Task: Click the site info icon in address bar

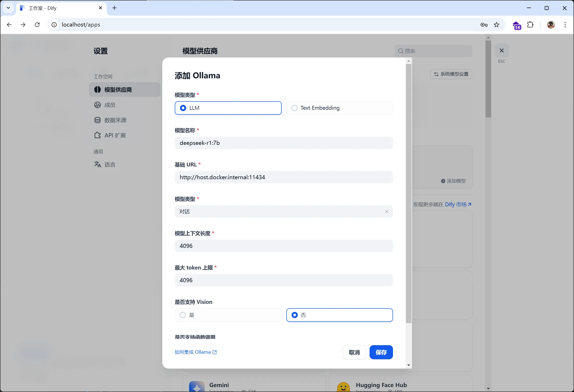Action: pos(54,25)
